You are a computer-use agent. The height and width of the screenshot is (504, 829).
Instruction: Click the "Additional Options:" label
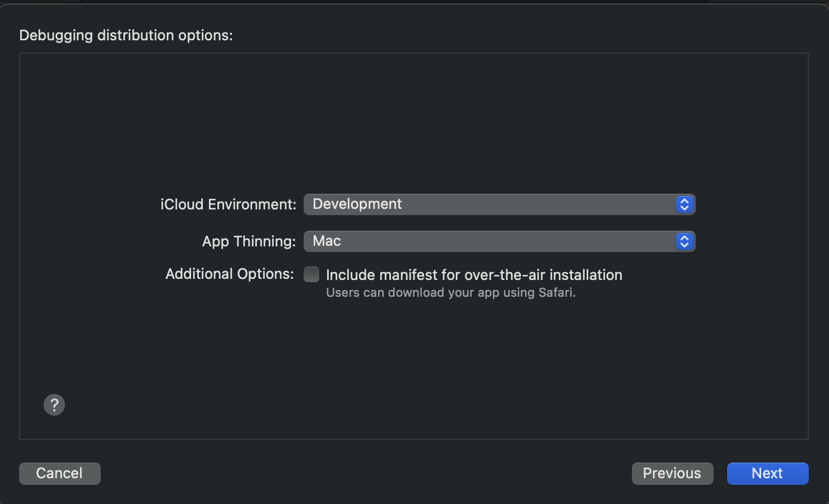230,274
